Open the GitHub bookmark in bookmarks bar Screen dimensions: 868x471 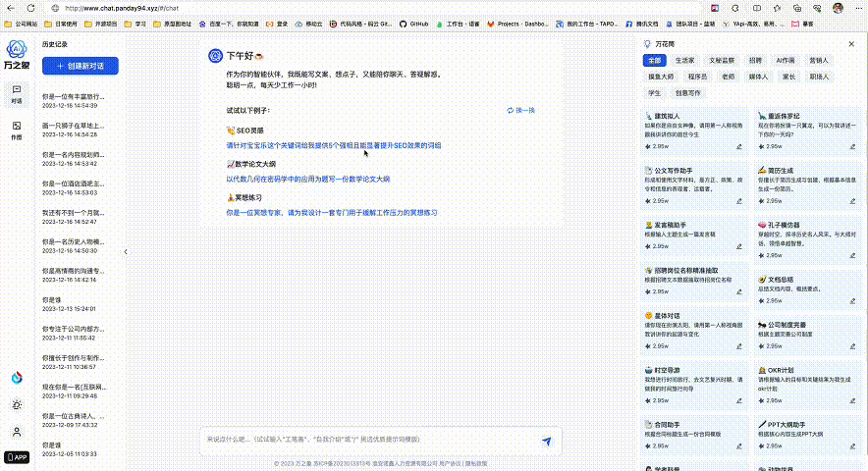414,22
